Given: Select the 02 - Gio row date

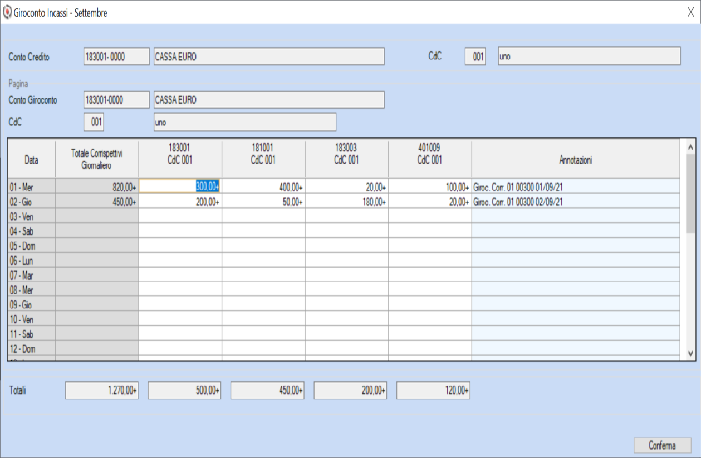Looking at the screenshot, I should click(x=31, y=202).
